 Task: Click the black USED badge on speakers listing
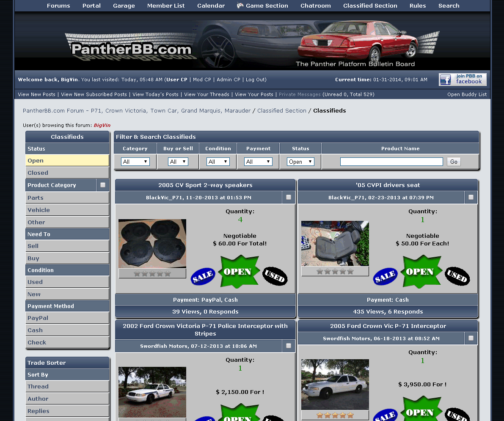[275, 276]
